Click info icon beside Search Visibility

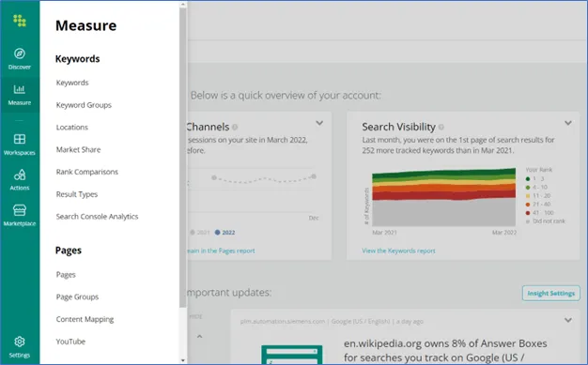click(x=441, y=127)
